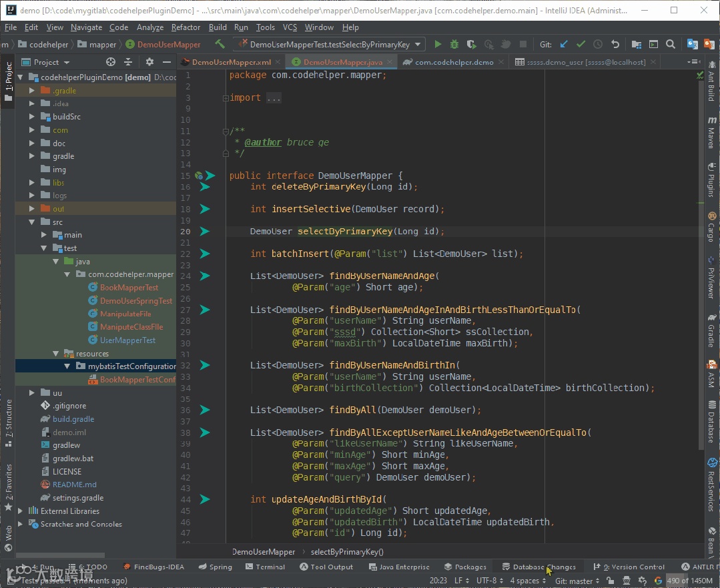This screenshot has height=588, width=720.
Task: Click the Build project hammer icon
Action: click(x=220, y=45)
